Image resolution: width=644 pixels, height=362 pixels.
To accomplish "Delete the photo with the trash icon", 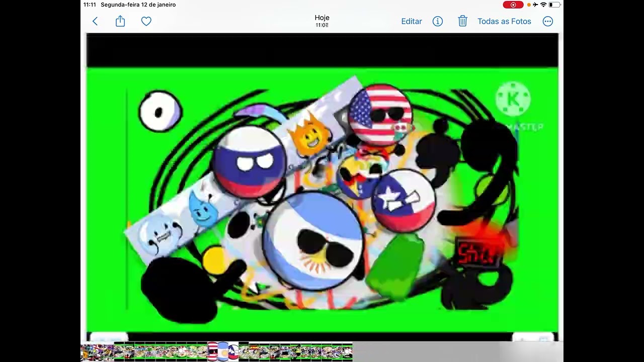I will [463, 21].
